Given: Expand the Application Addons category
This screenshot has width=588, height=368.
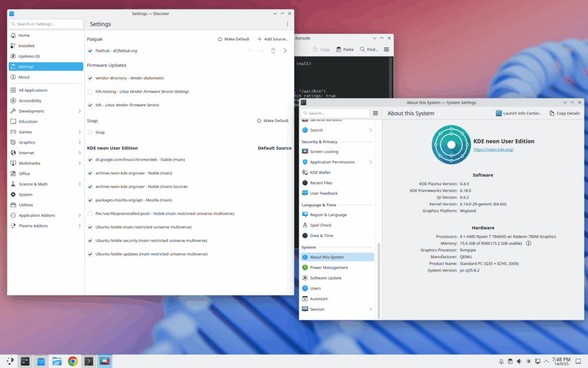Looking at the screenshot, I should coord(79,216).
